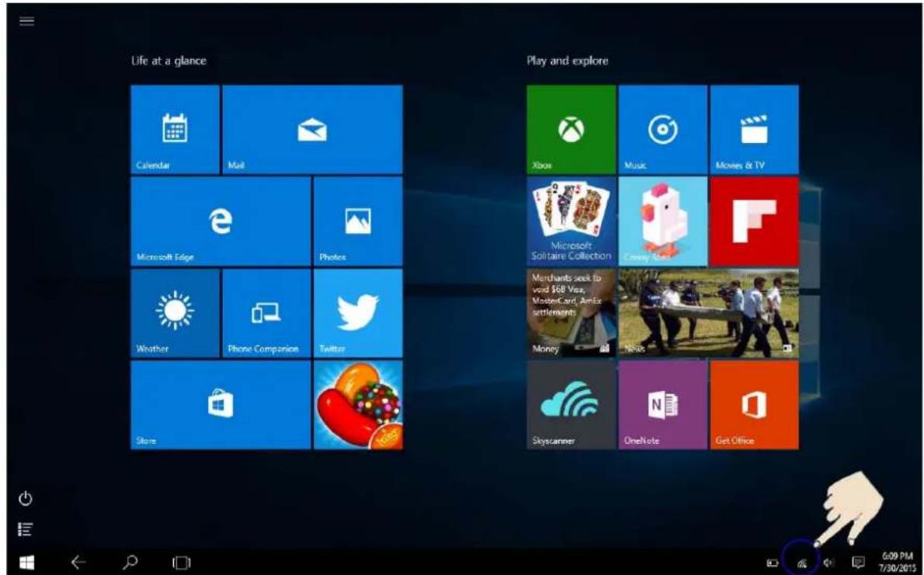Show the All apps list
924x575 pixels.
coord(26,530)
